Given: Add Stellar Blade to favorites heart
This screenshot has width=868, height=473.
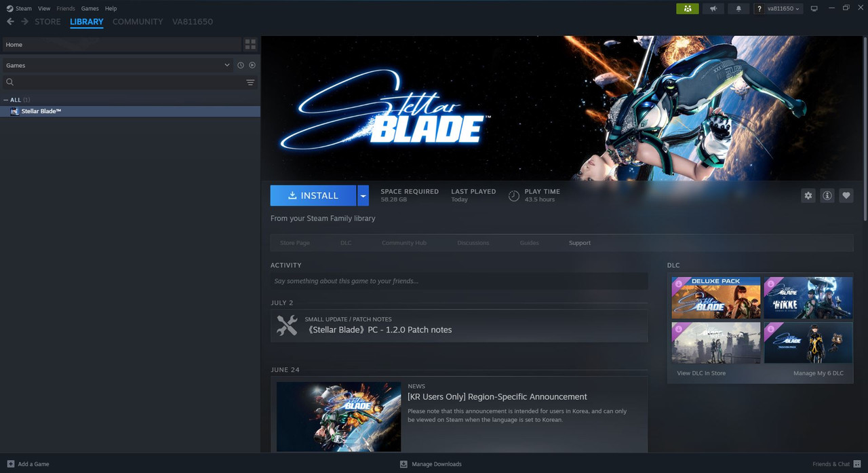Looking at the screenshot, I should [846, 195].
